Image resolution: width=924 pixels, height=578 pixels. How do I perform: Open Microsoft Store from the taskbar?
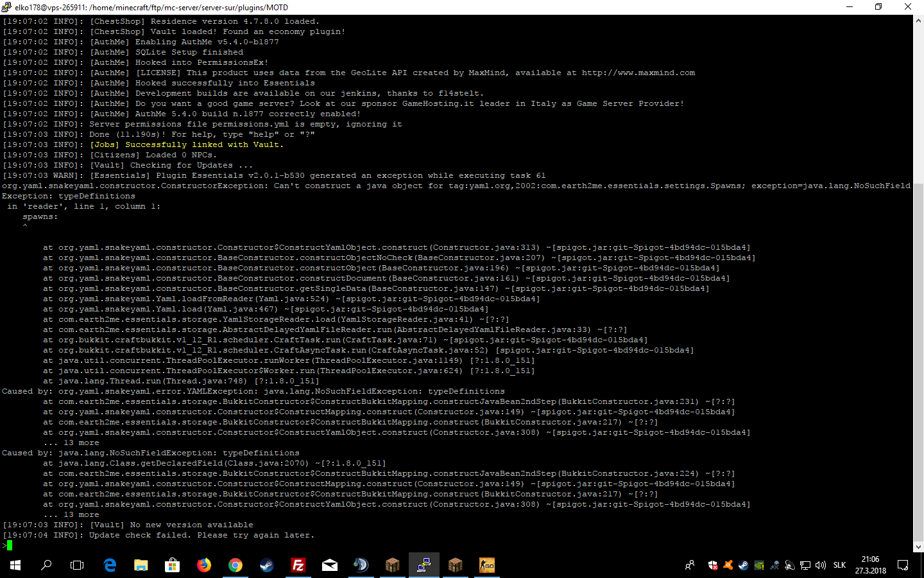point(172,565)
